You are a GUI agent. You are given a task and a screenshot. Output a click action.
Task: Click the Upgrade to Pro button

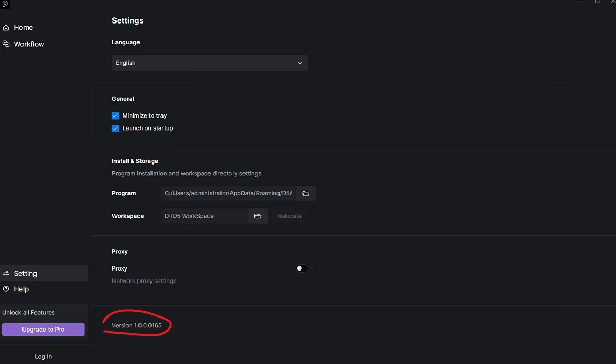[x=43, y=330]
